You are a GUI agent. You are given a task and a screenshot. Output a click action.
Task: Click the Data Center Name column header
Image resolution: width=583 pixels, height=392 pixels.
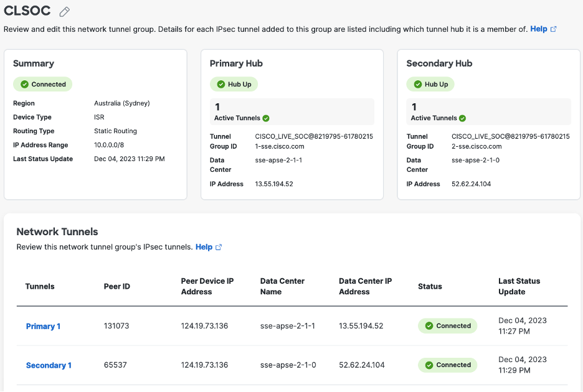point(282,286)
